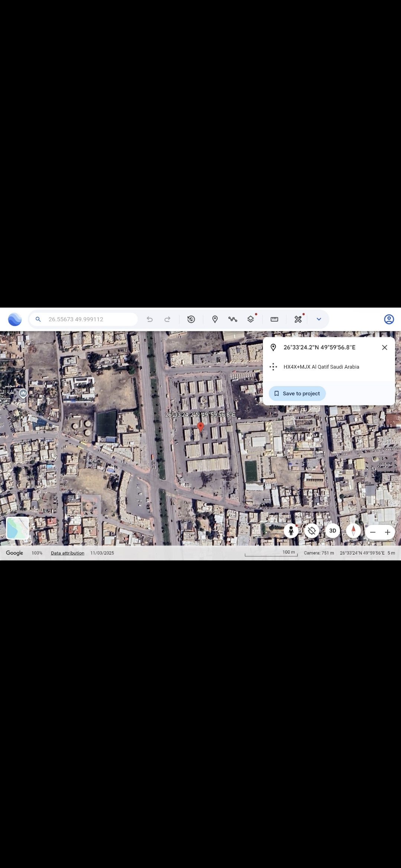This screenshot has width=401, height=868.
Task: Click the status bar coordinates 26°33'24"N 49°59'56"E
Action: [x=362, y=553]
